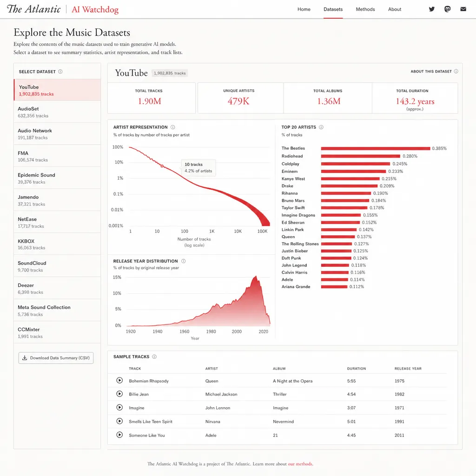Select the NetEase dataset
The width and height of the screenshot is (476, 476).
pyautogui.click(x=57, y=222)
